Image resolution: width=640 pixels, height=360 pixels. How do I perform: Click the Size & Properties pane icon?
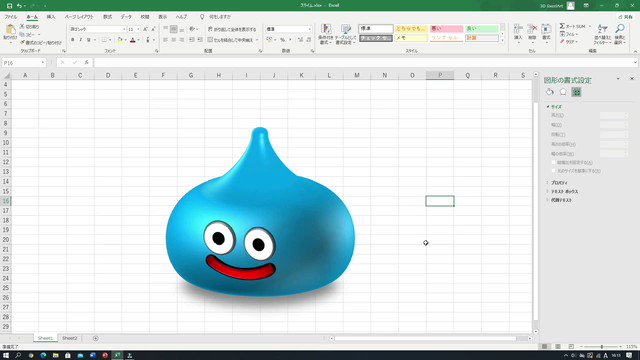click(x=576, y=92)
